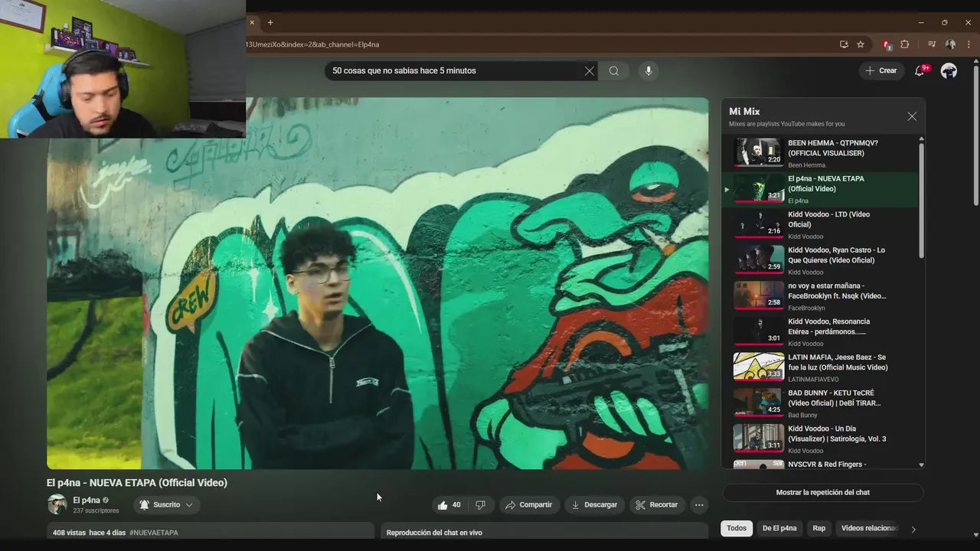Click the like thumbs-up button
980x551 pixels.
click(449, 504)
